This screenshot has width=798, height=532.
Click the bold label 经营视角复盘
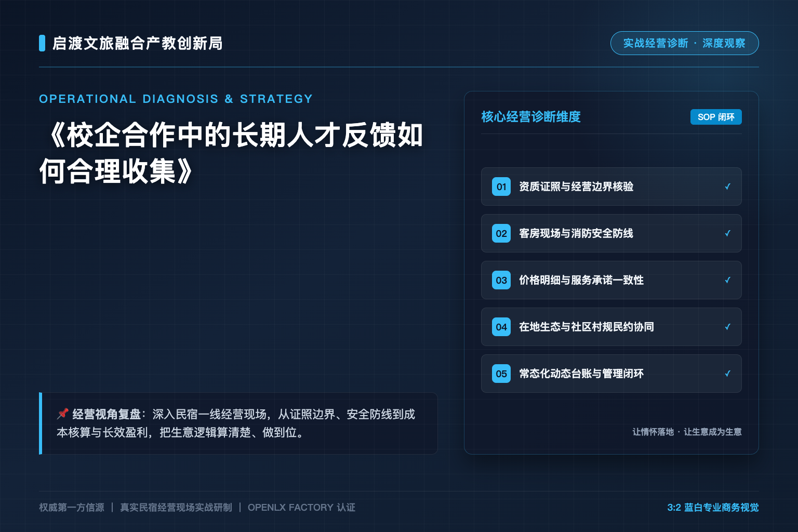tap(106, 414)
